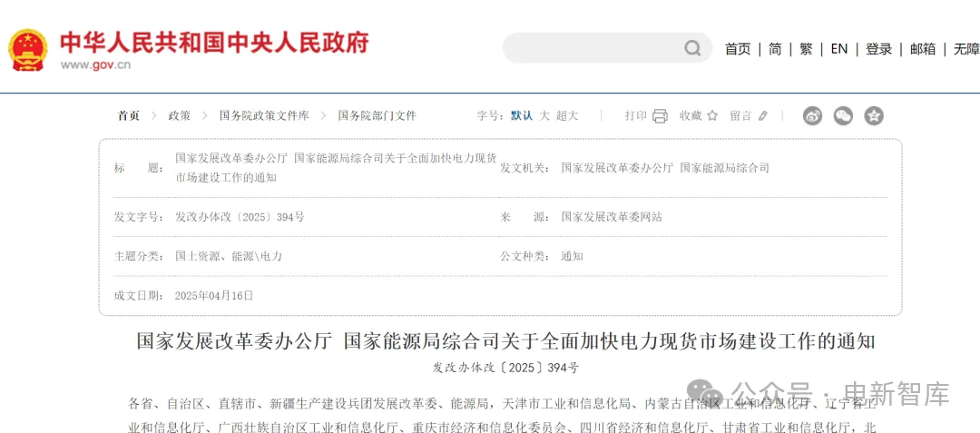Screen dimensions: 980x433
Task: Click topic value 国土资源、能源\电力
Action: 229,256
